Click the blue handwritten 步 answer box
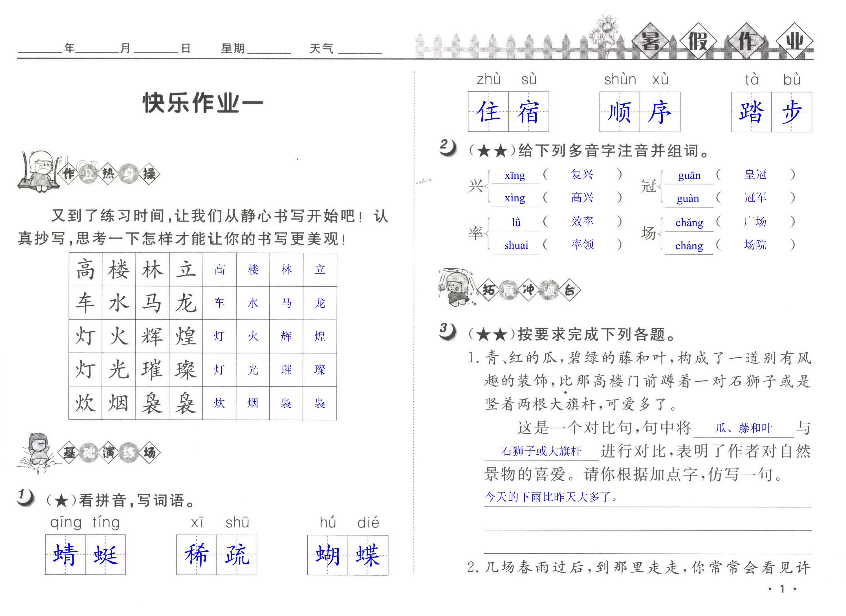The width and height of the screenshot is (846, 616). [792, 112]
